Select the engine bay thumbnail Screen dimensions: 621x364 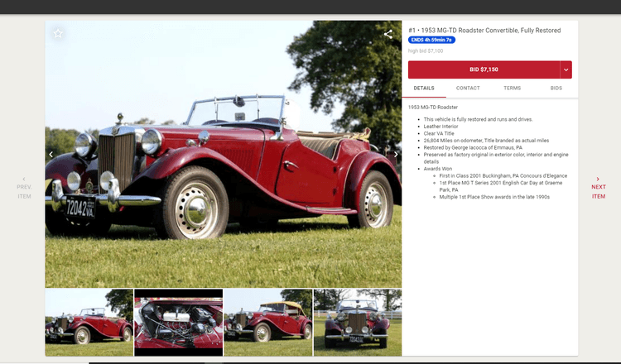[x=179, y=323]
